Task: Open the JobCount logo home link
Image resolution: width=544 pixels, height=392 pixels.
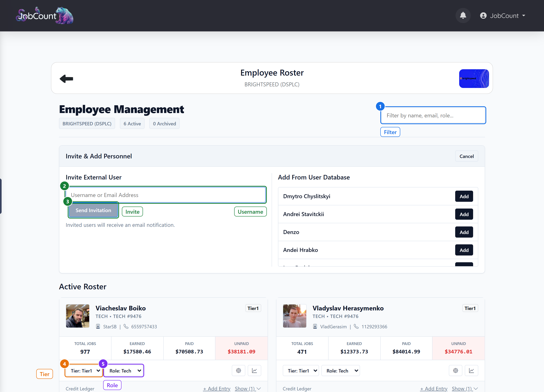Action: point(45,16)
